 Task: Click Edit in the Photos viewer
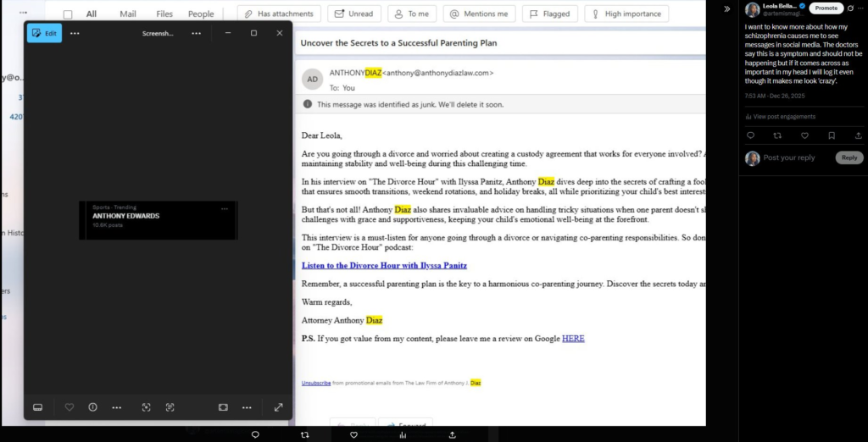[x=44, y=33]
